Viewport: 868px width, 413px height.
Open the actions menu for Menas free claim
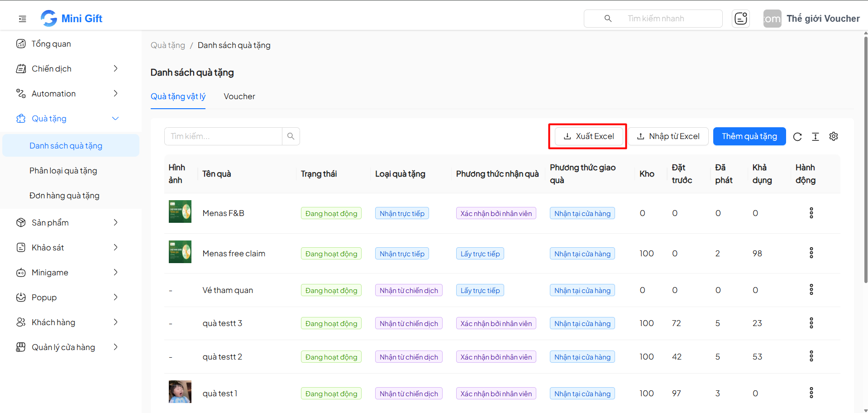tap(811, 253)
